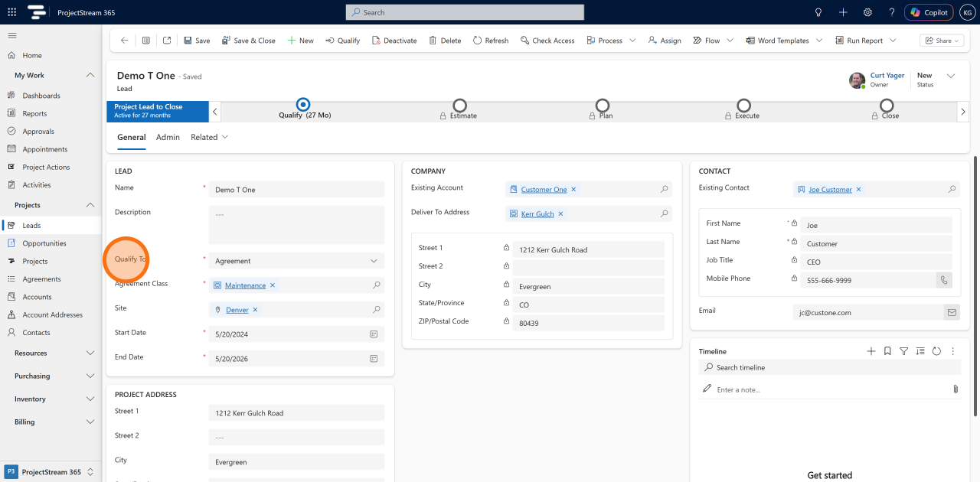Click the Save & Close button
Image resolution: width=980 pixels, height=482 pixels.
click(248, 41)
